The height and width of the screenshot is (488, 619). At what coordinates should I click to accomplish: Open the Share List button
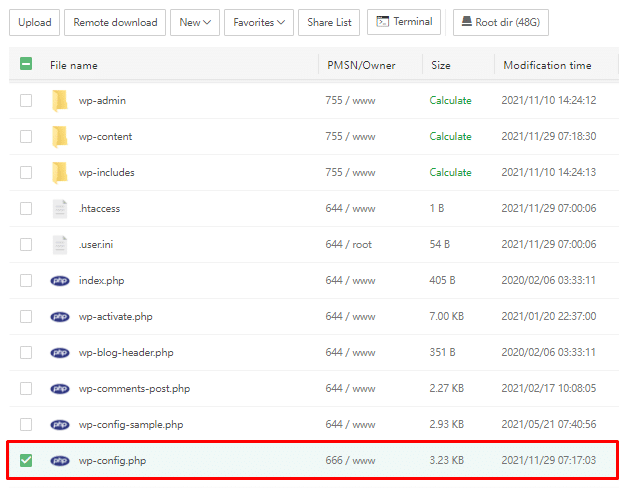[x=329, y=23]
